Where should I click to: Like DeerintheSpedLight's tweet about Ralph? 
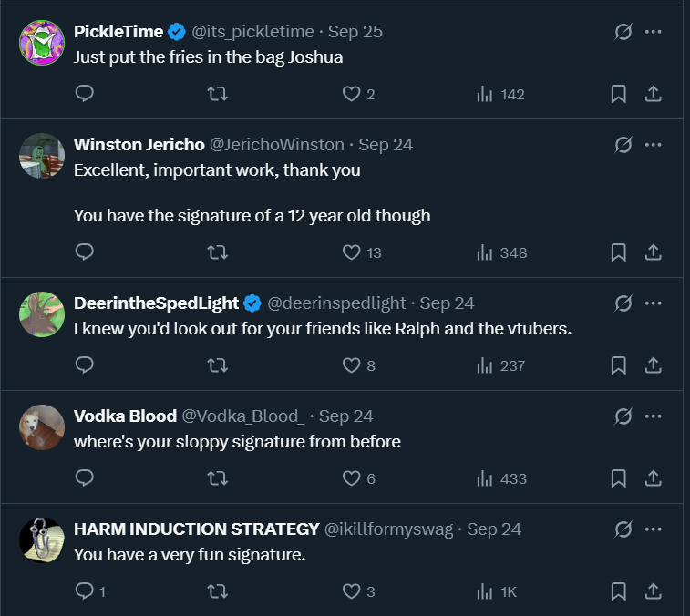(352, 365)
